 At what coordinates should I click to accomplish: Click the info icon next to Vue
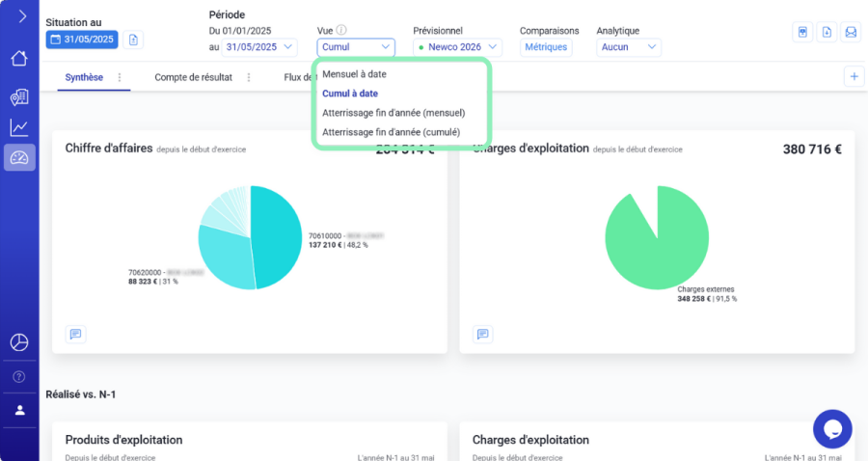point(341,30)
